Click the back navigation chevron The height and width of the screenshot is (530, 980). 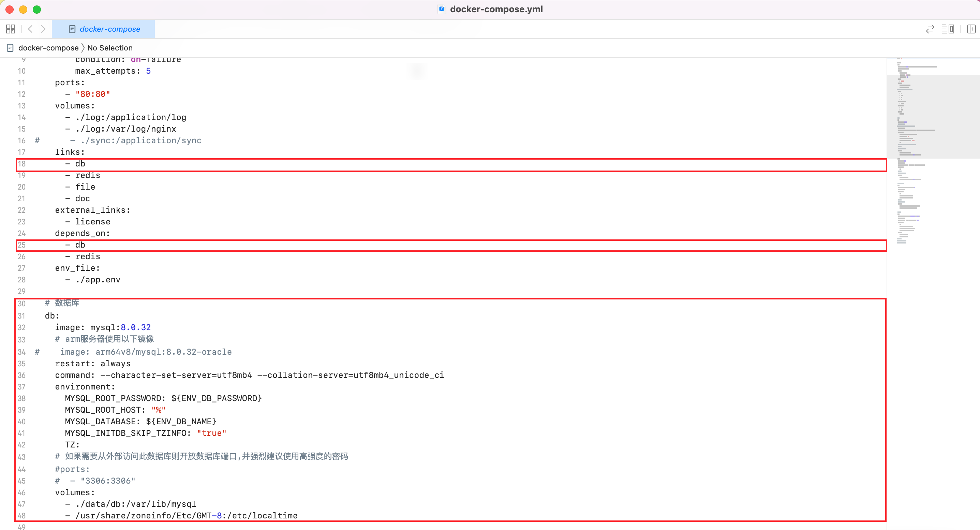tap(30, 29)
